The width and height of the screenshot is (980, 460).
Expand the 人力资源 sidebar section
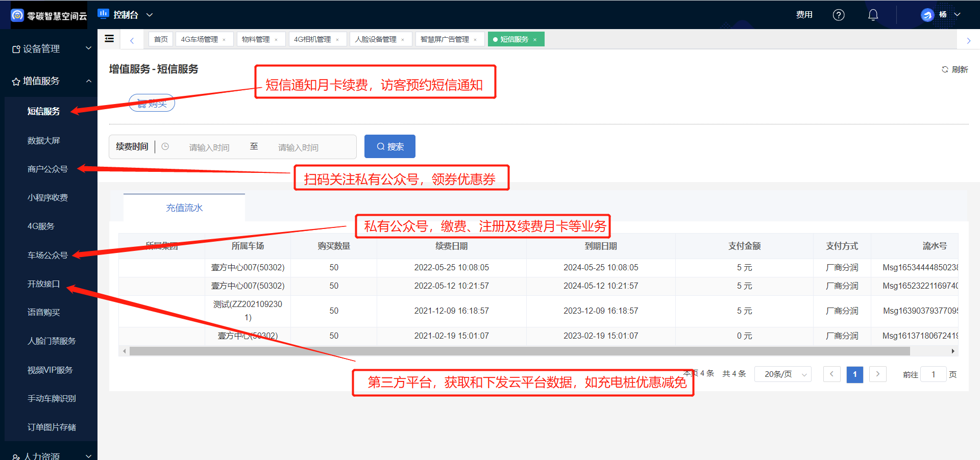coord(48,455)
